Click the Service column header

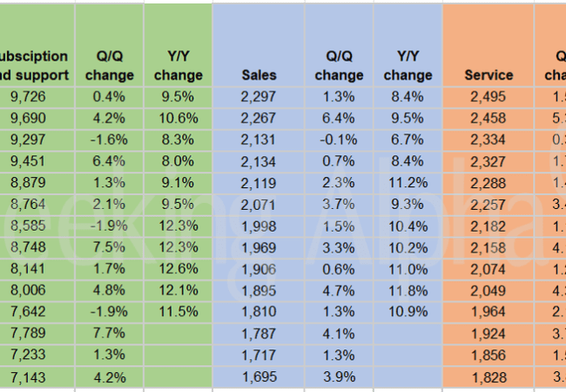(489, 75)
